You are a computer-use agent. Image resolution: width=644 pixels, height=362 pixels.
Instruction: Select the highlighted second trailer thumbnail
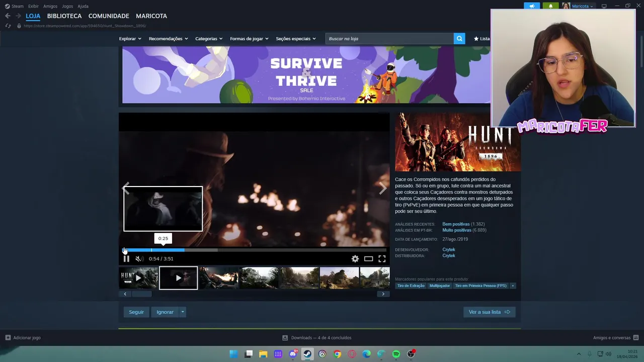click(179, 278)
